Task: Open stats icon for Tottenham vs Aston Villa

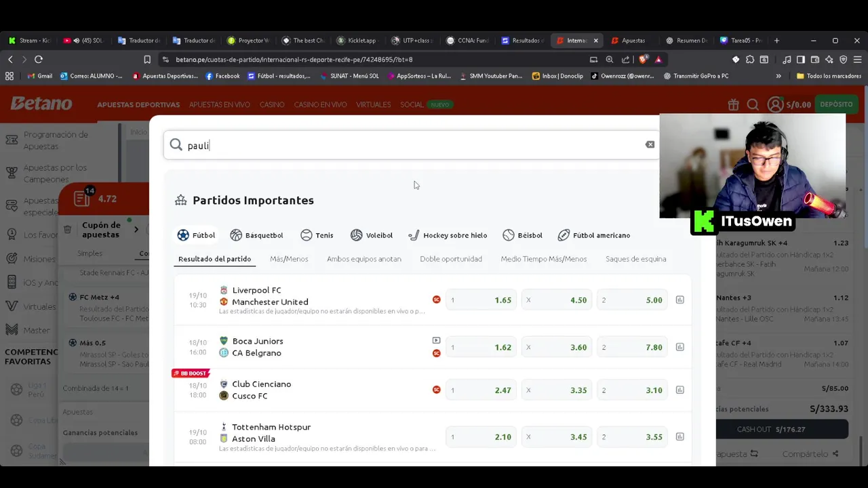Action: 679,436
